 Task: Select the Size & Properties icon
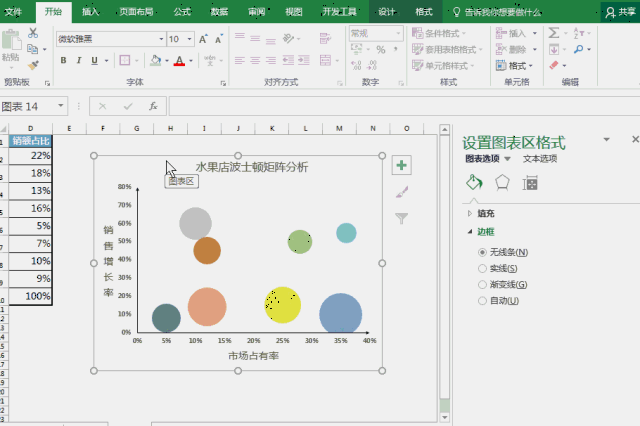530,183
